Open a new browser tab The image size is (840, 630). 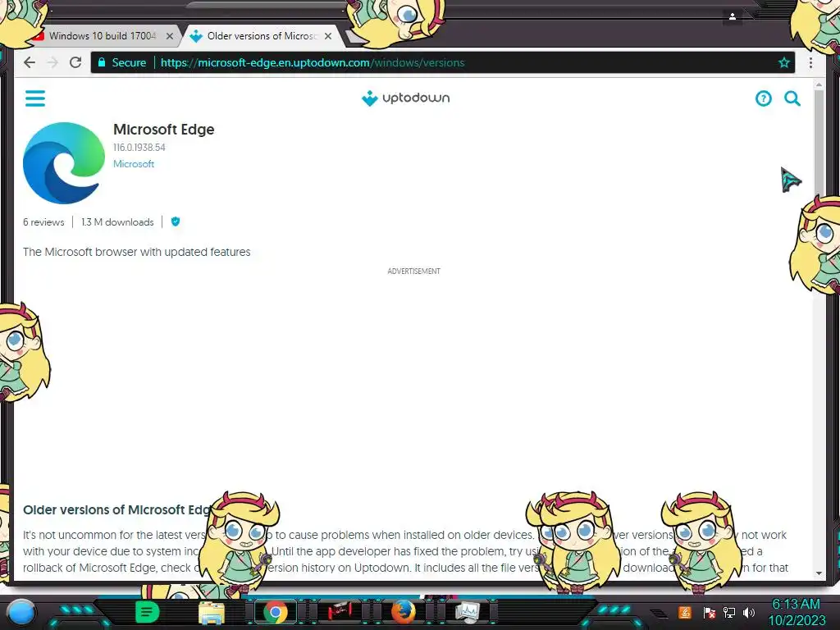[353, 36]
